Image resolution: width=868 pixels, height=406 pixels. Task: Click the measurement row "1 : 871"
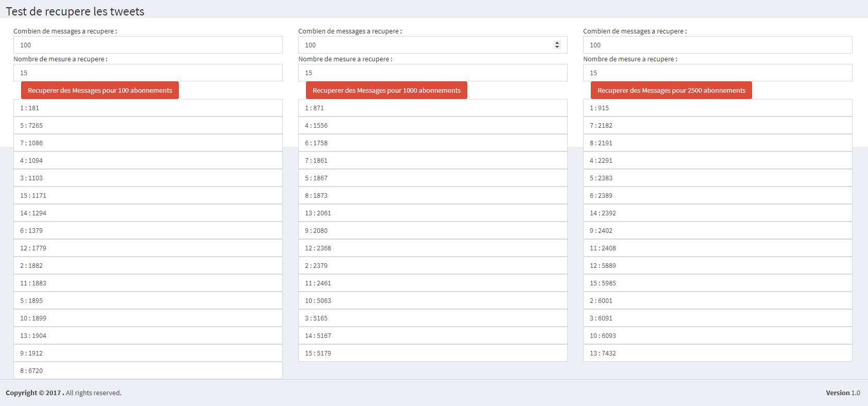pos(433,108)
